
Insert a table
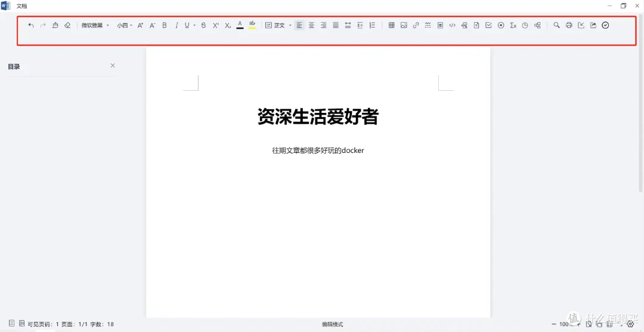point(391,26)
